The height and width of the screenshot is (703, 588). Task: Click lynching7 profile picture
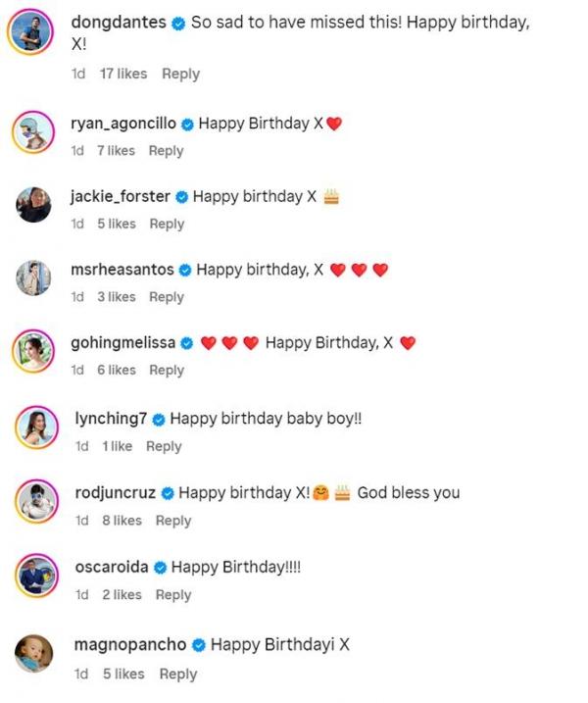[x=34, y=427]
